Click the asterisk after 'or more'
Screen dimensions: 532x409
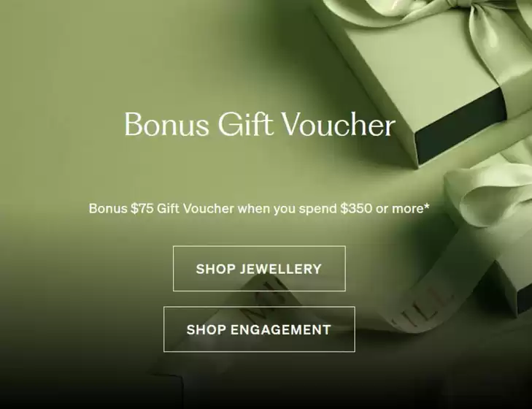pyautogui.click(x=426, y=206)
